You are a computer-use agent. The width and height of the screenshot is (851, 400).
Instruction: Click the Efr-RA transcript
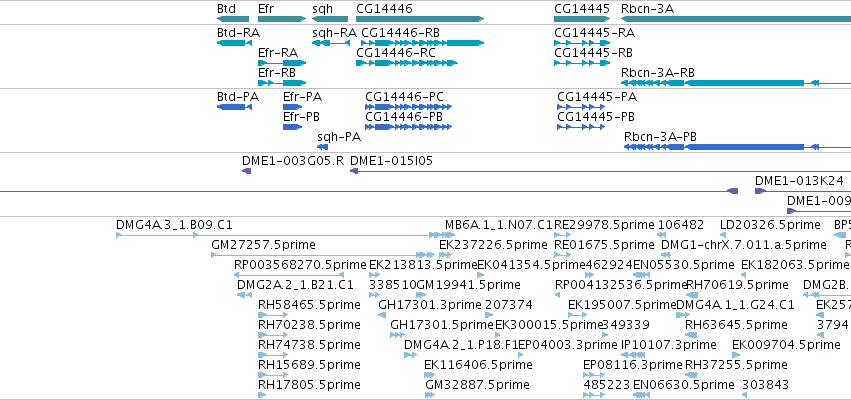pos(282,63)
